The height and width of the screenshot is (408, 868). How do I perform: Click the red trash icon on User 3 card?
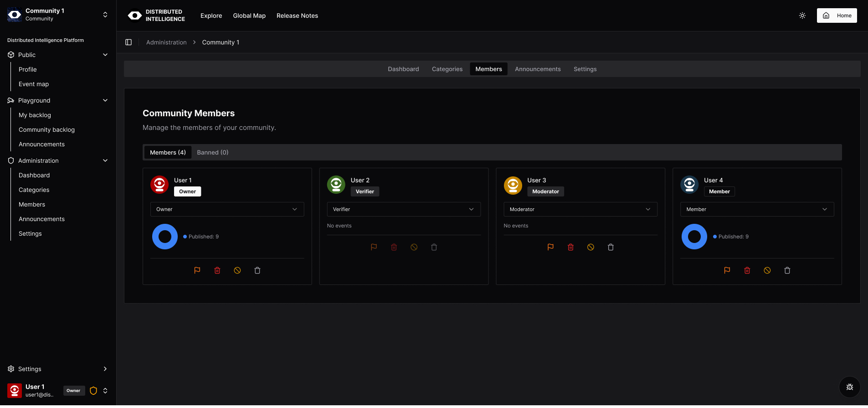570,247
